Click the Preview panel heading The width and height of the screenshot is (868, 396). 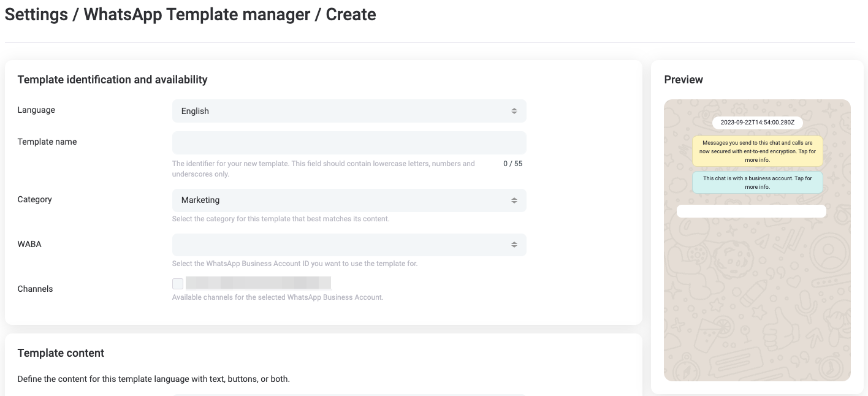(x=683, y=80)
